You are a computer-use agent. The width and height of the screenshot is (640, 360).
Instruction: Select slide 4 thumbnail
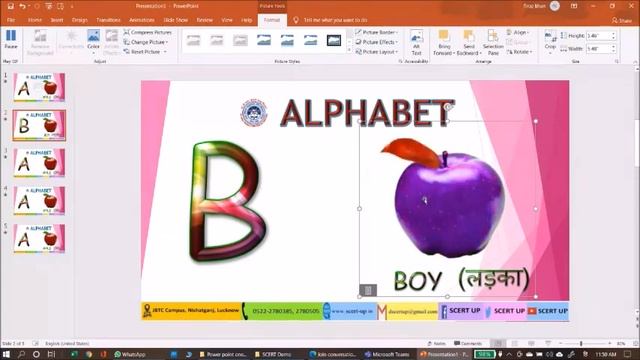click(x=39, y=200)
